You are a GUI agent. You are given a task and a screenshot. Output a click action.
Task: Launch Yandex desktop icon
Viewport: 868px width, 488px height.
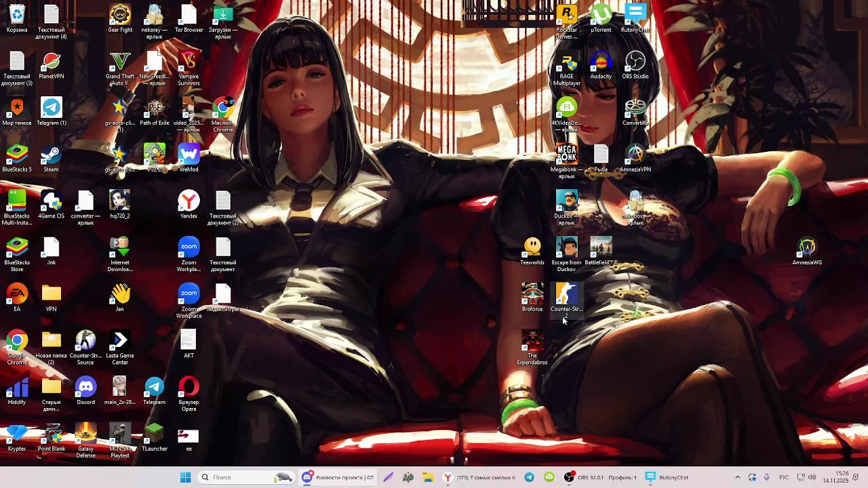coord(189,205)
